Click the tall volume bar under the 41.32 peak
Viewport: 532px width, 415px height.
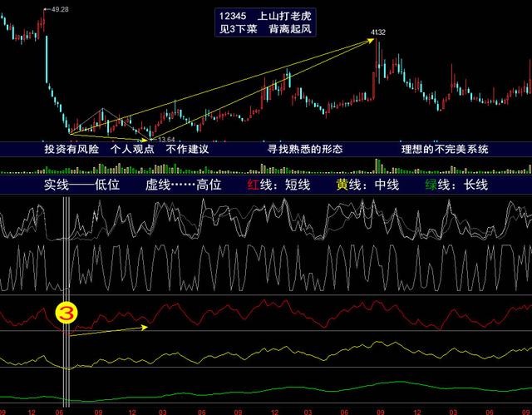coord(377,166)
